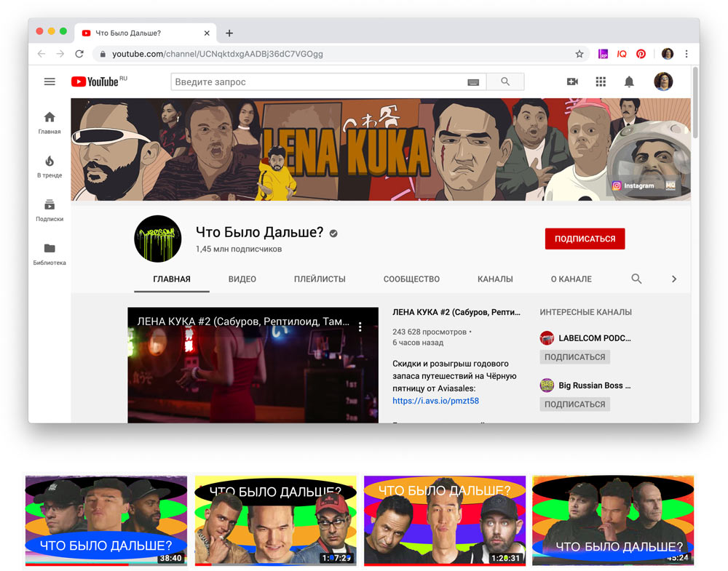Open Chrome's three-dot menu

687,54
